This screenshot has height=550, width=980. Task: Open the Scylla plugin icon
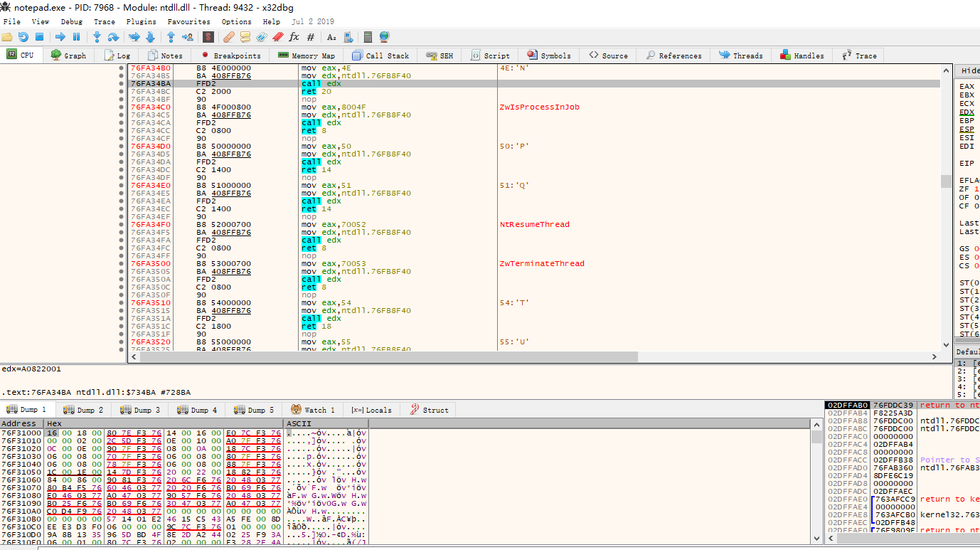pos(208,37)
